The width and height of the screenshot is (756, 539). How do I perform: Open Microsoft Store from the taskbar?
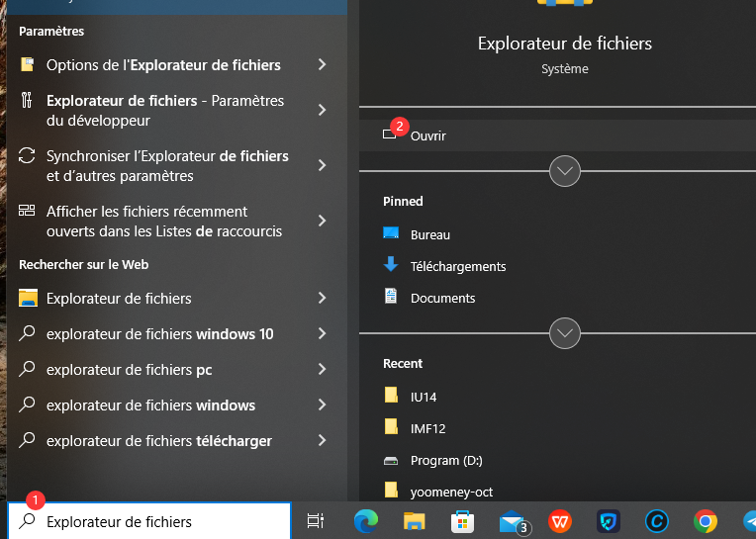(462, 521)
